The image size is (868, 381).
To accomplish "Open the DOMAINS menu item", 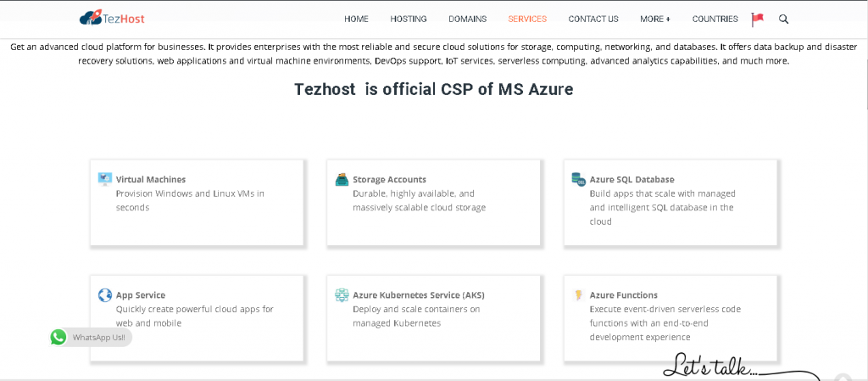I will [467, 19].
